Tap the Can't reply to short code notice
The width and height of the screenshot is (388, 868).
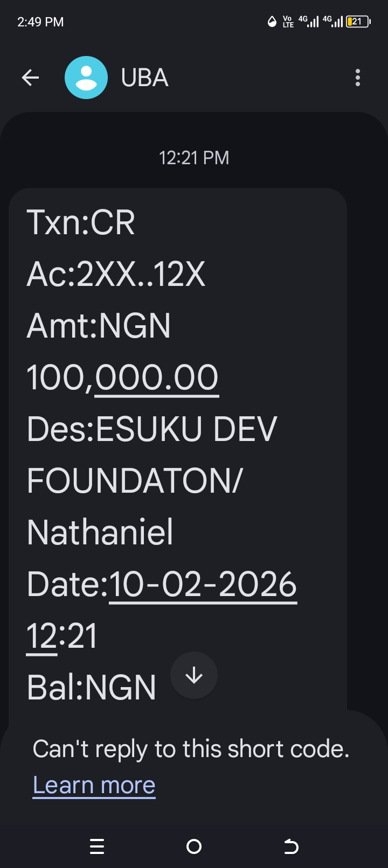[191, 748]
